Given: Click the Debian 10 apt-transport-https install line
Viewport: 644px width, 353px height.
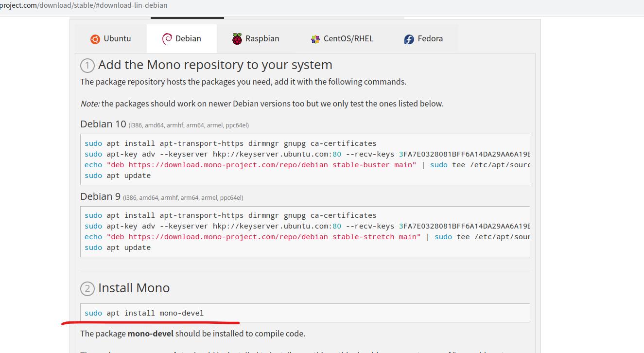Looking at the screenshot, I should pyautogui.click(x=230, y=143).
